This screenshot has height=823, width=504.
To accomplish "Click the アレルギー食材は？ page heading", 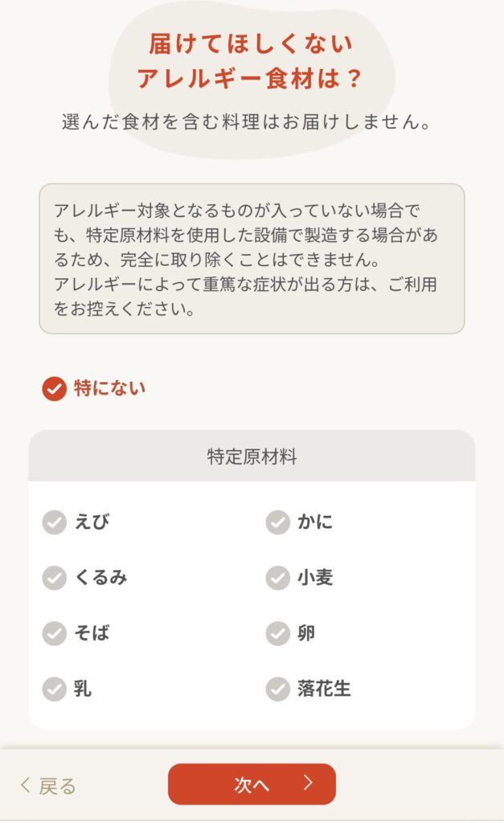I will click(250, 79).
